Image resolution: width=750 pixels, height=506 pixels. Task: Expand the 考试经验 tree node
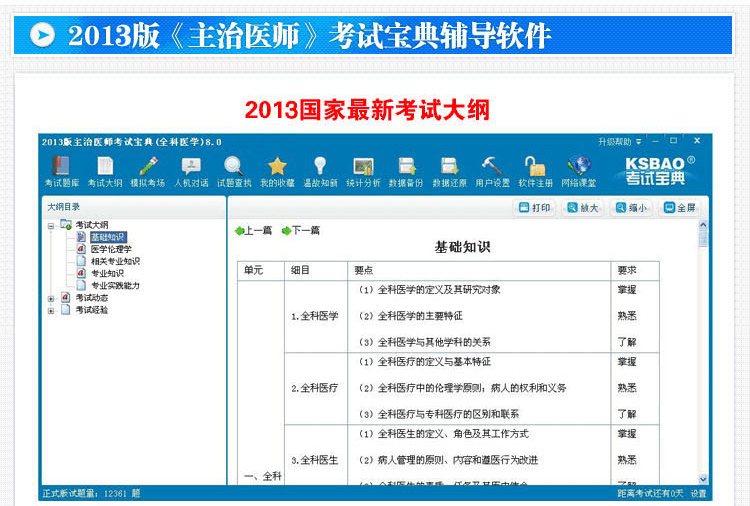click(x=51, y=311)
